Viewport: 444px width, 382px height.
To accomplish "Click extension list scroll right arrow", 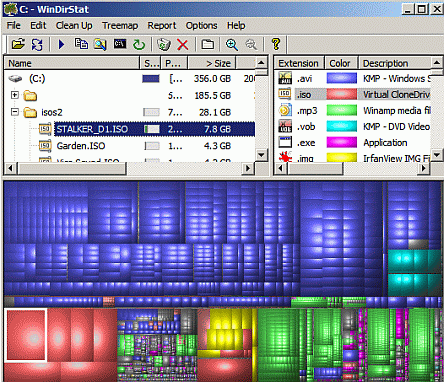I will point(424,168).
